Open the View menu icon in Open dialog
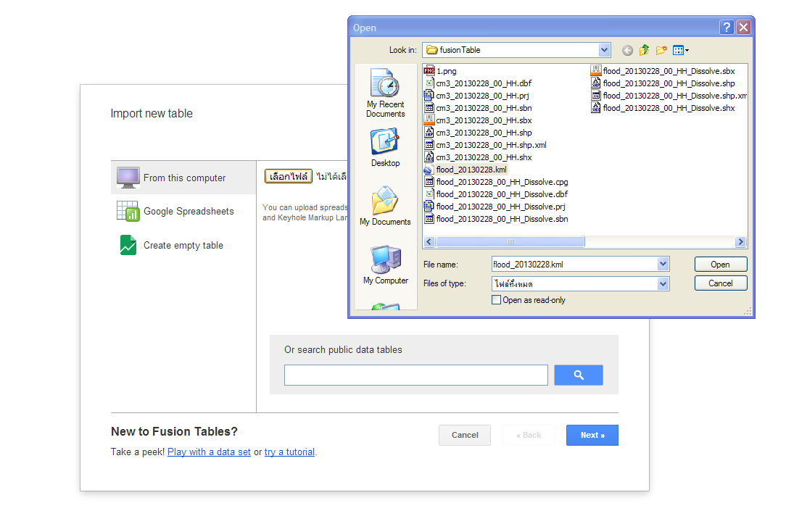The width and height of the screenshot is (786, 532). [x=678, y=50]
